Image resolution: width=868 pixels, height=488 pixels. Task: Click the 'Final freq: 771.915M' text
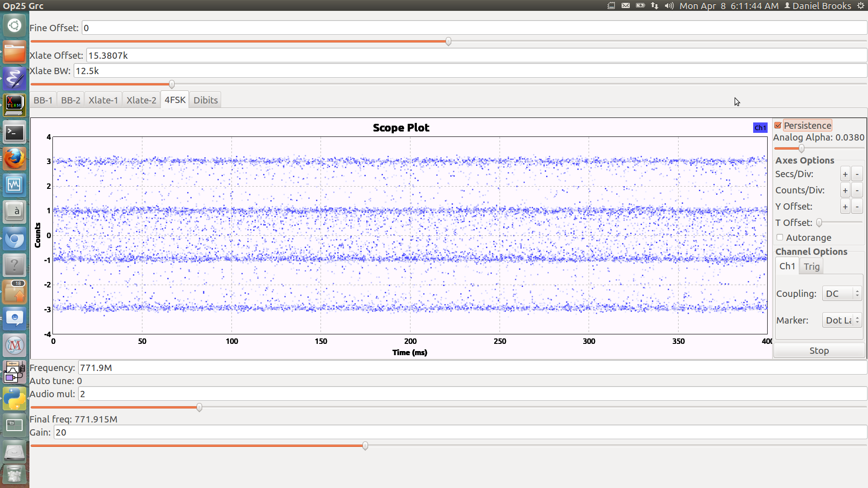73,419
